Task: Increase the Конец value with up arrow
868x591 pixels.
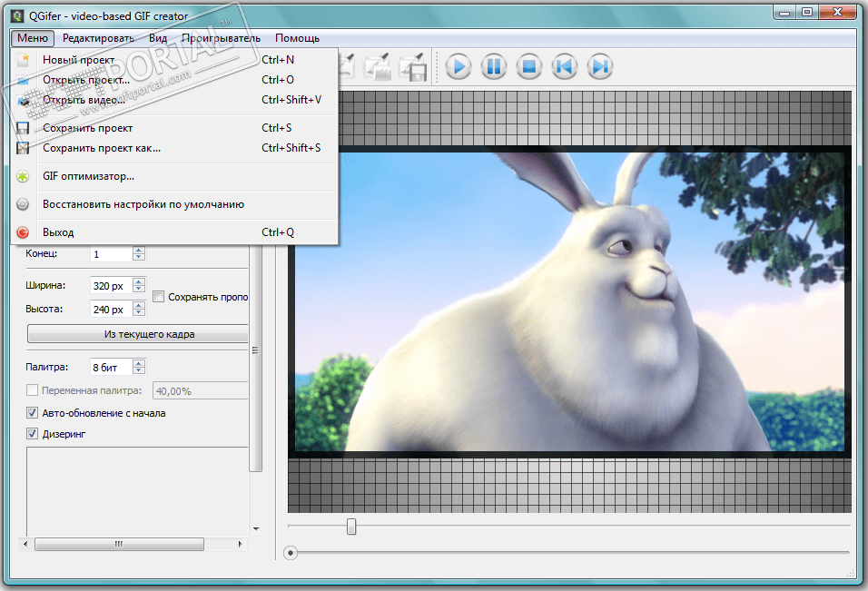Action: (139, 251)
